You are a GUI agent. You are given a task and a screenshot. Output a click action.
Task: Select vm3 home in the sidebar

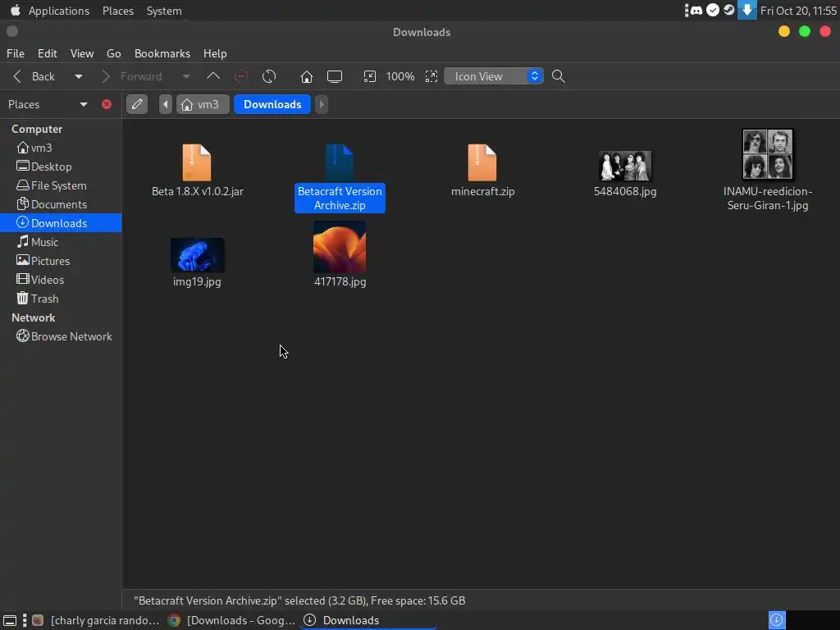[x=61, y=148]
